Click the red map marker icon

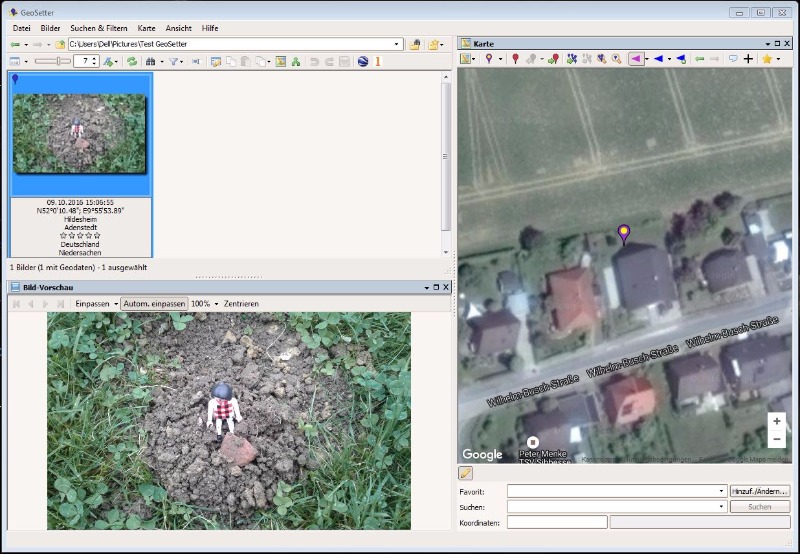pyautogui.click(x=515, y=60)
